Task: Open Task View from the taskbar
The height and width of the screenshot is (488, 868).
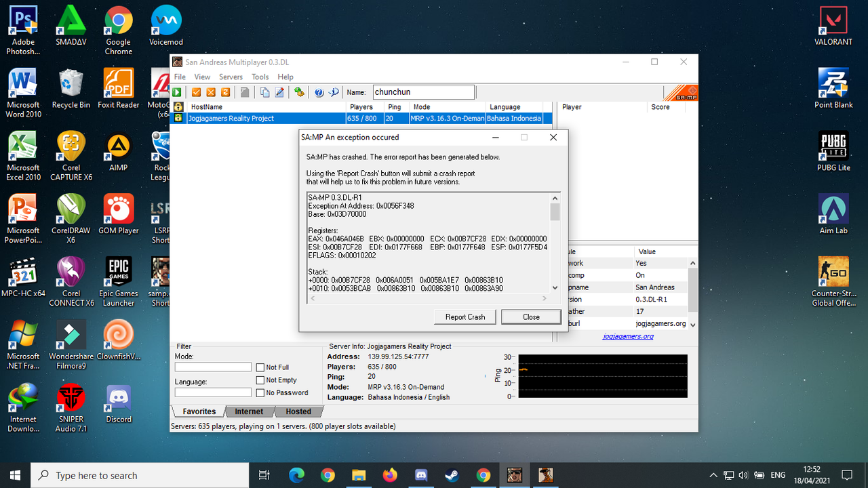Action: pos(264,475)
